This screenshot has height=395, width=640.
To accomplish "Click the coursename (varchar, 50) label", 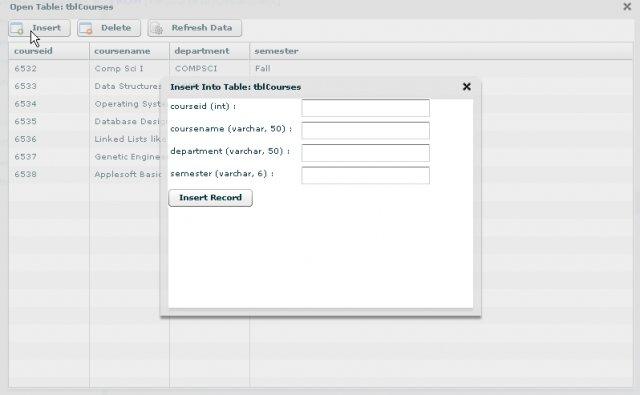I will coord(231,129).
